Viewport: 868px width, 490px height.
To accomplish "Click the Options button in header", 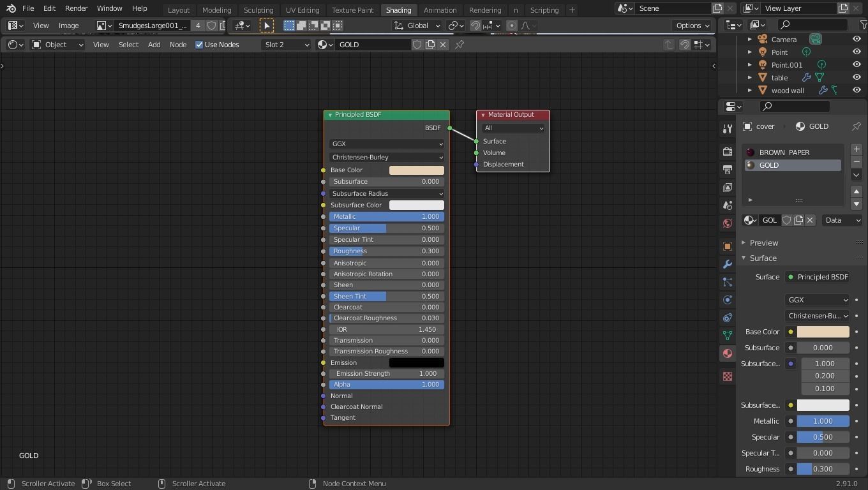I will [x=692, y=26].
